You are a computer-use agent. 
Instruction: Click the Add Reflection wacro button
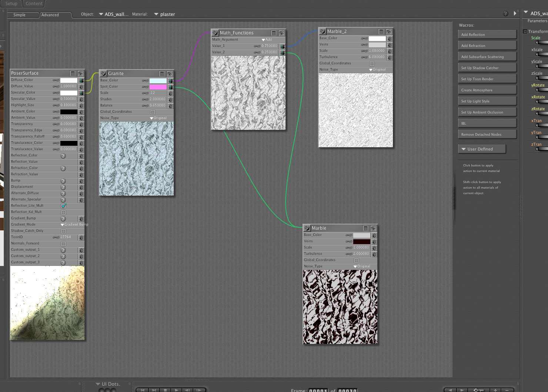pos(487,35)
